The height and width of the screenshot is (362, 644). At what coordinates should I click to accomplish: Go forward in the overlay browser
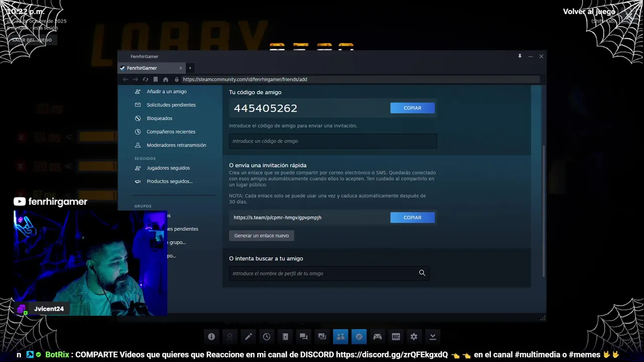click(x=135, y=79)
